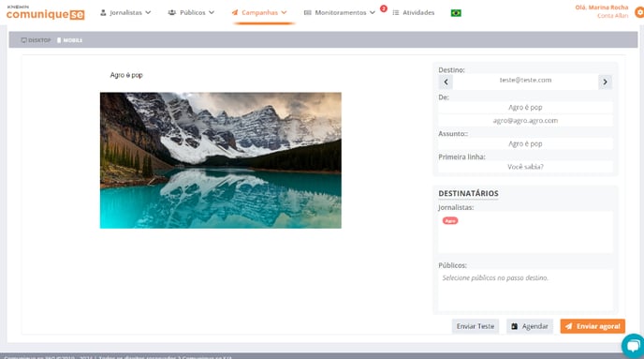Viewport: 644px width, 359px height.
Task: Click the Monitoramentos notification badge
Action: 384,8
